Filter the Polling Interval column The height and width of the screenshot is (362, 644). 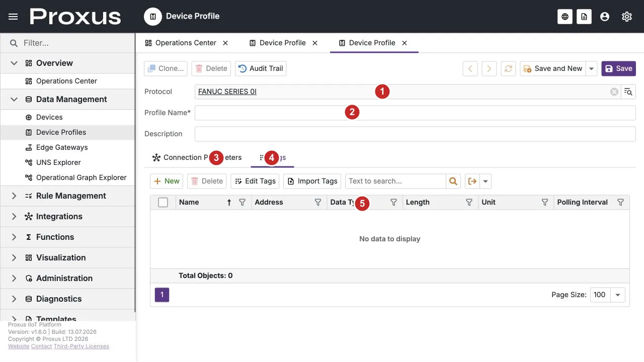(x=621, y=202)
